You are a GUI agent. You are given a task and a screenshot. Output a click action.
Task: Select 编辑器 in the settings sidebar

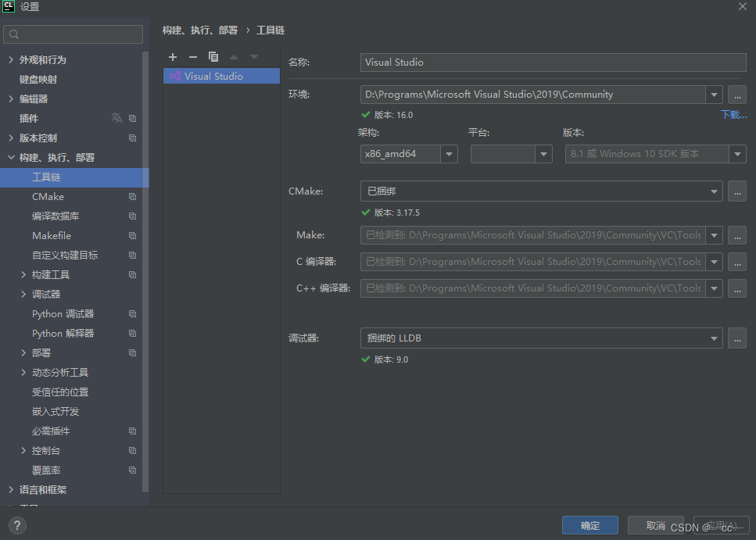pyautogui.click(x=33, y=98)
